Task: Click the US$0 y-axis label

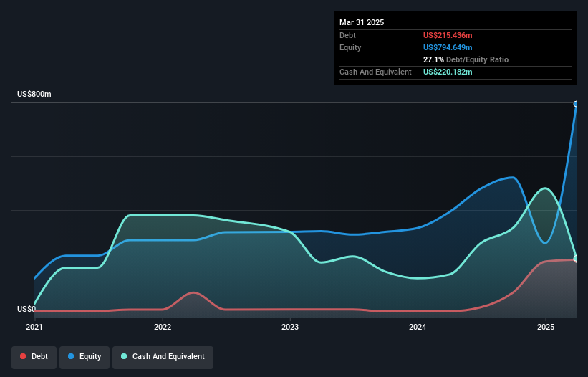Action: pyautogui.click(x=26, y=309)
